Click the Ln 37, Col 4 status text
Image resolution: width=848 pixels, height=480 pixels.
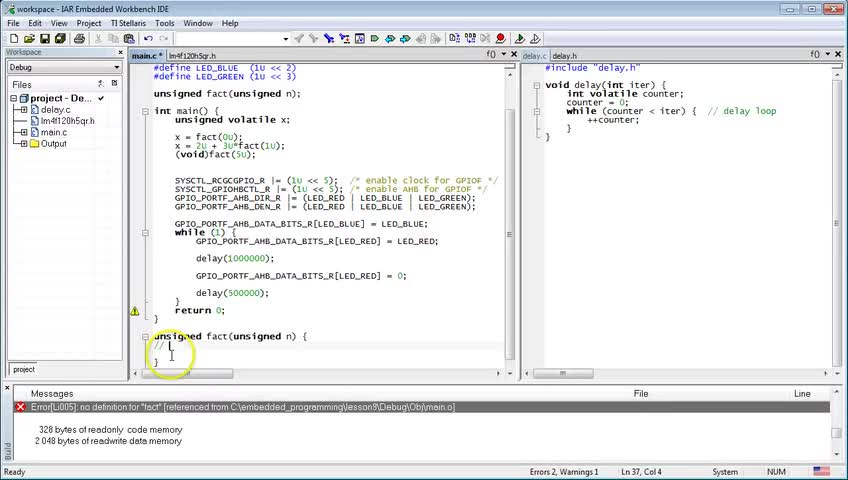pos(641,472)
